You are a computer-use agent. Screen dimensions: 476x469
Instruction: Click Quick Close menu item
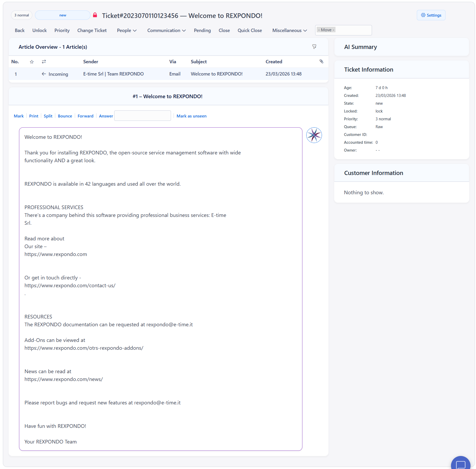pos(250,30)
